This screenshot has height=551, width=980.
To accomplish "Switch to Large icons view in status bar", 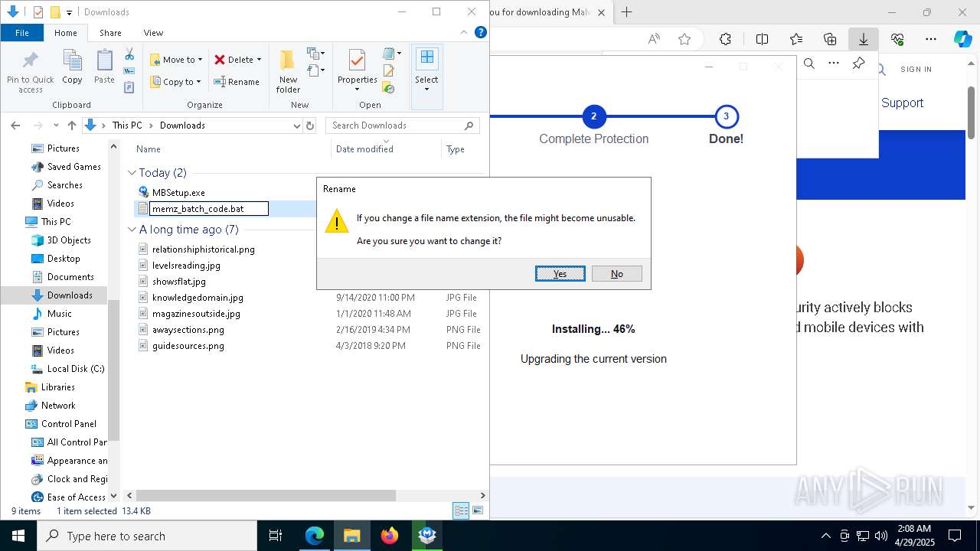I will tap(478, 510).
